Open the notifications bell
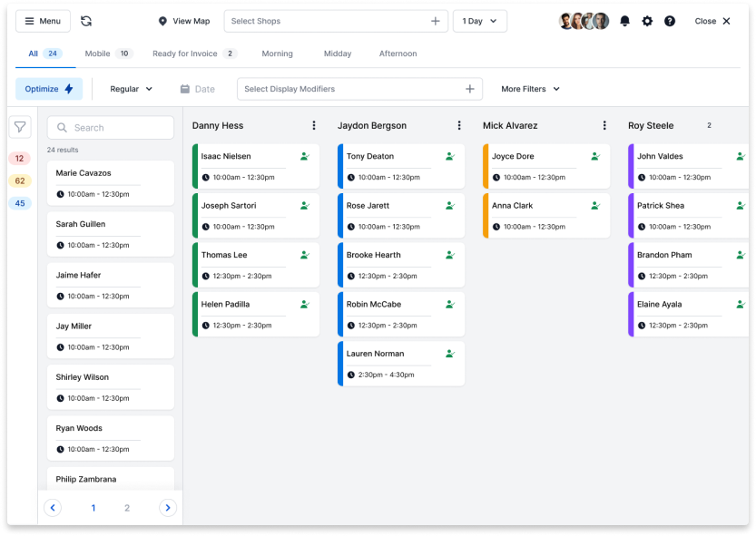Image resolution: width=756 pixels, height=536 pixels. coord(624,21)
